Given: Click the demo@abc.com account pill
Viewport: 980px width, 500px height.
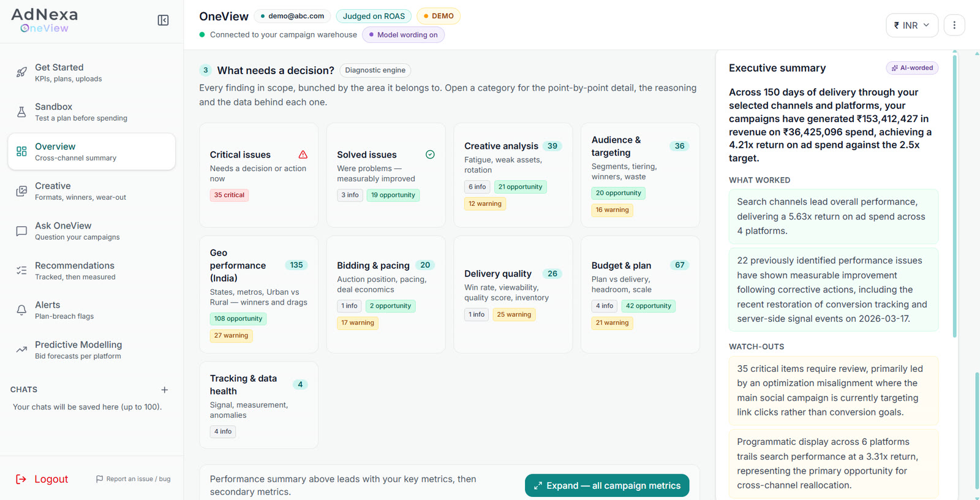Looking at the screenshot, I should (292, 16).
